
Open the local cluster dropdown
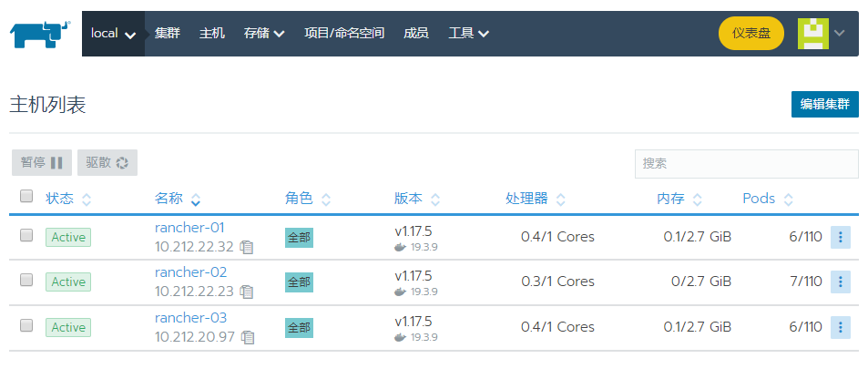point(113,34)
